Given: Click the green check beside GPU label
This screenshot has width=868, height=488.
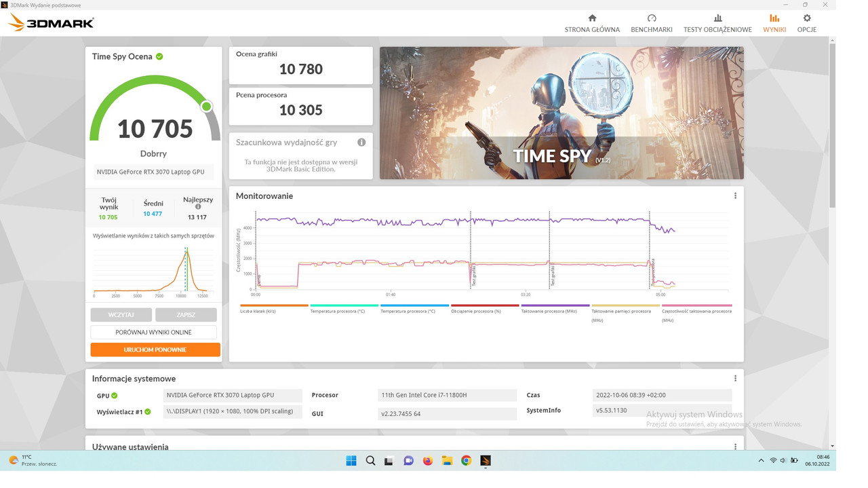Looking at the screenshot, I should 115,396.
